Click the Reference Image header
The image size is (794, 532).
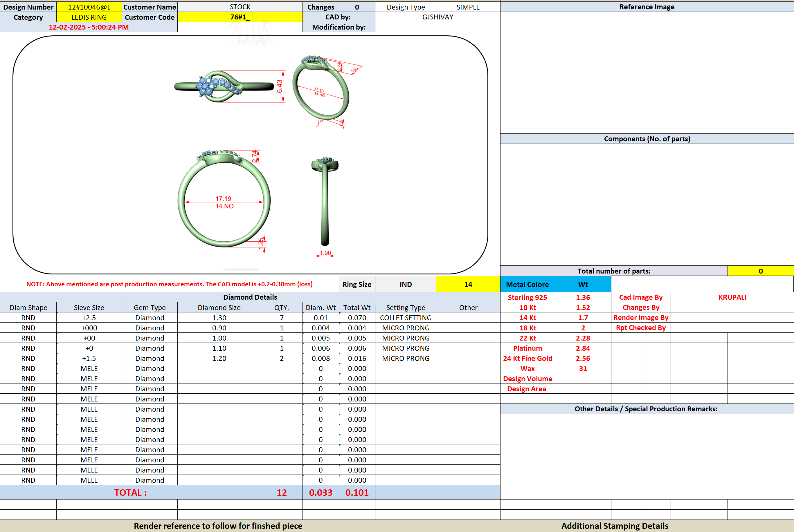point(647,7)
